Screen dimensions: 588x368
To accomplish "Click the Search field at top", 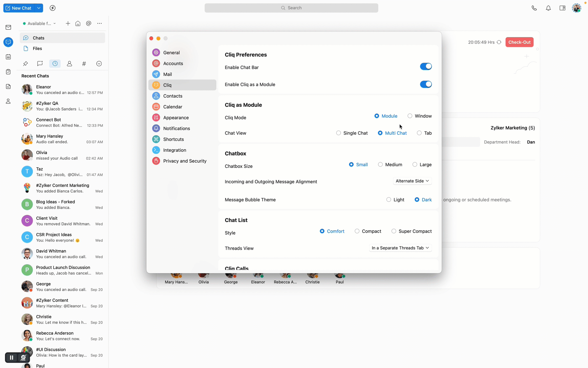I will [x=291, y=8].
